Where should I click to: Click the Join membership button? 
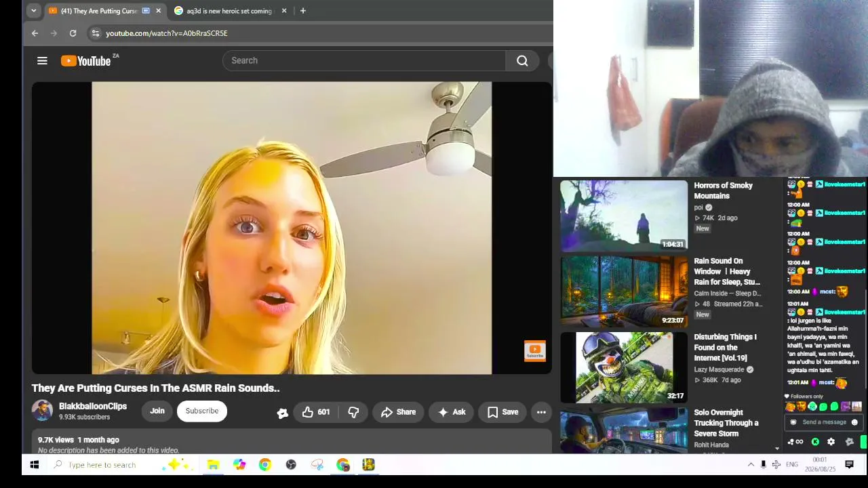[157, 411]
